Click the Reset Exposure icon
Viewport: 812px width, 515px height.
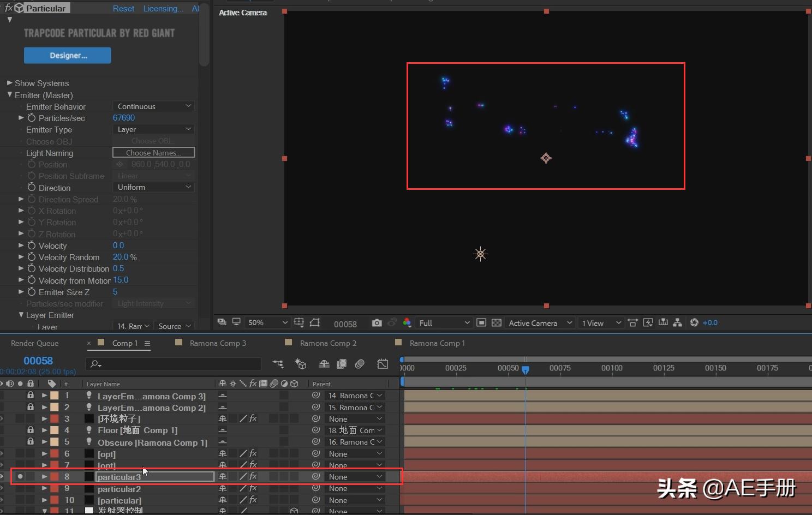point(694,323)
